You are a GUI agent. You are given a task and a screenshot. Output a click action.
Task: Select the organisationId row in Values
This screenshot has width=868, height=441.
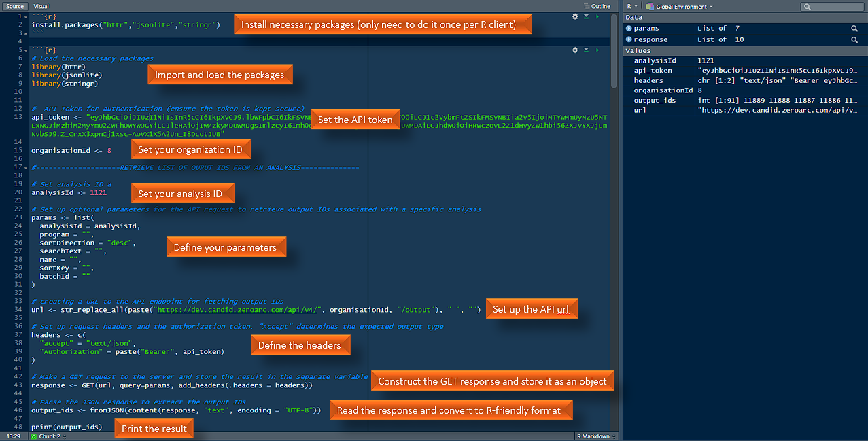point(746,90)
